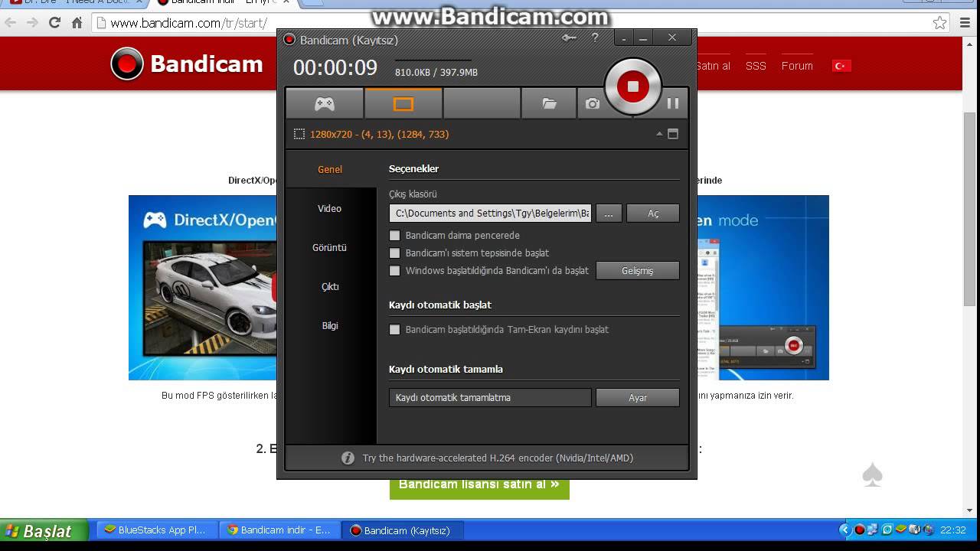The image size is (980, 551).
Task: Open the Görüntü settings tab
Action: [330, 247]
